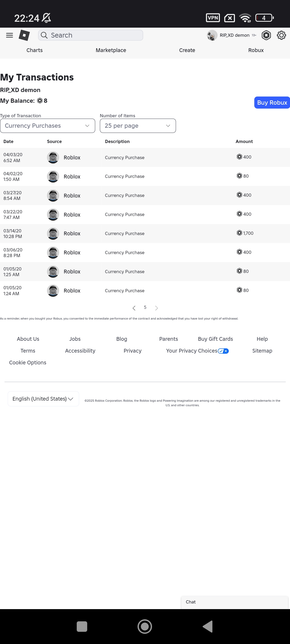
Task: Click the Amount column header
Action: tap(244, 141)
